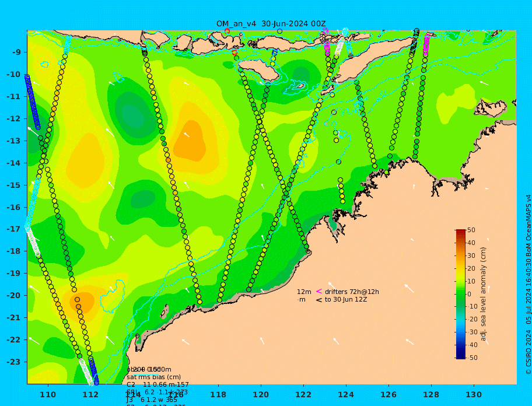Select the 'to 30 Jun 12Z' legend text

pyautogui.click(x=346, y=299)
